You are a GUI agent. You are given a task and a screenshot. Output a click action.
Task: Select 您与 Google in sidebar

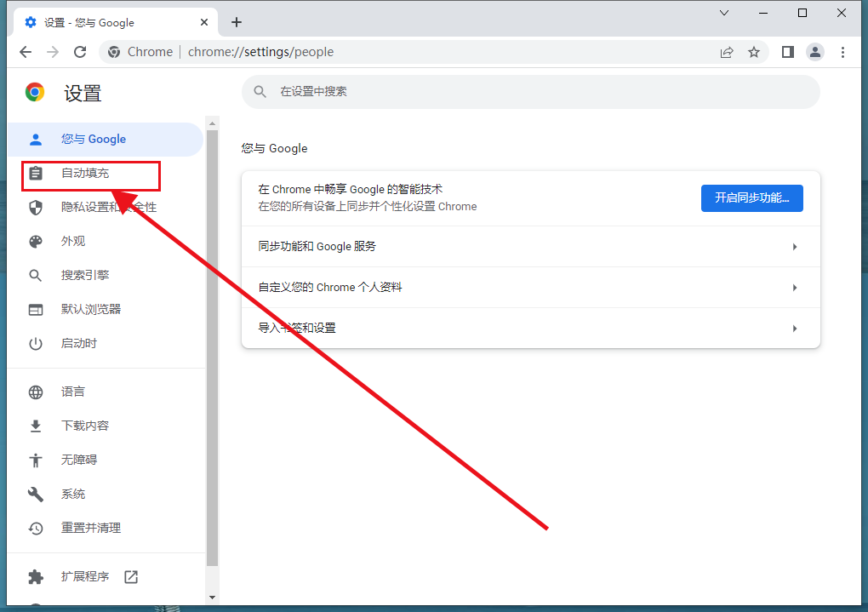tap(106, 139)
